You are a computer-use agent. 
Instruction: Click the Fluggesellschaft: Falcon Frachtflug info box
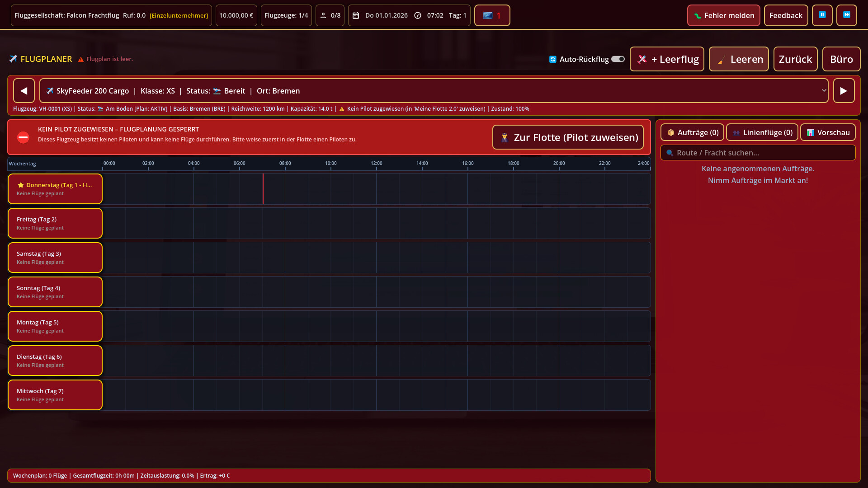click(111, 15)
